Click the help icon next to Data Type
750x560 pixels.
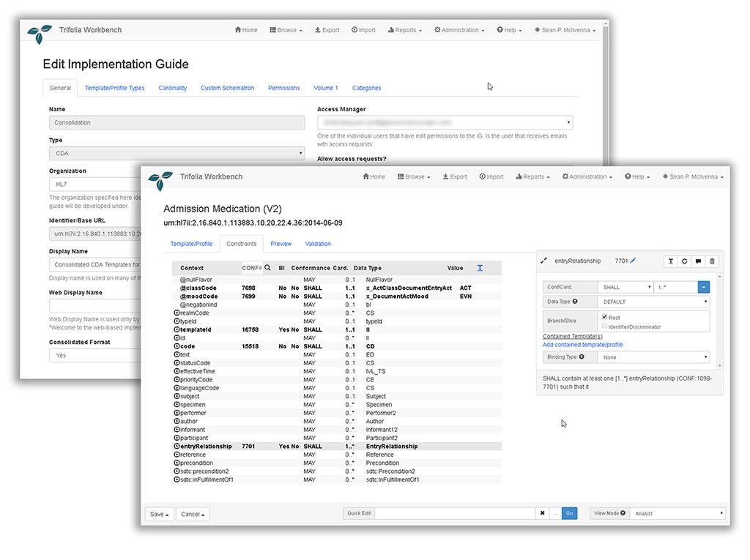click(575, 302)
